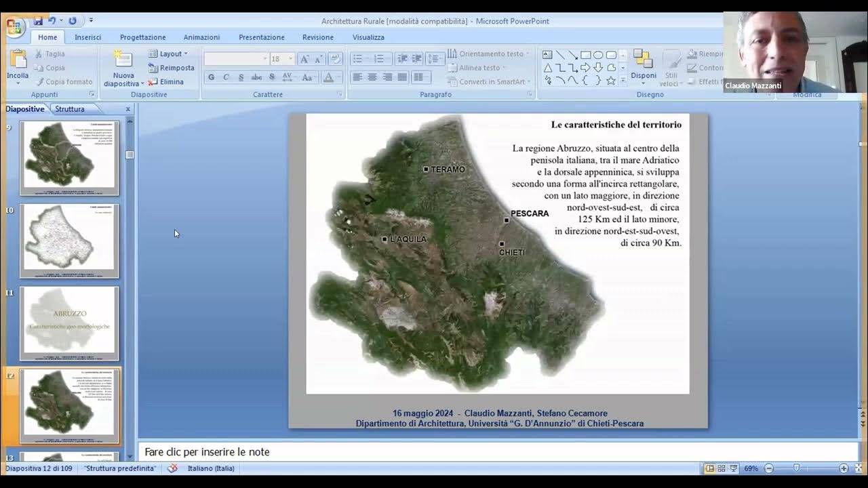Toggle normal view button in status bar

[709, 468]
